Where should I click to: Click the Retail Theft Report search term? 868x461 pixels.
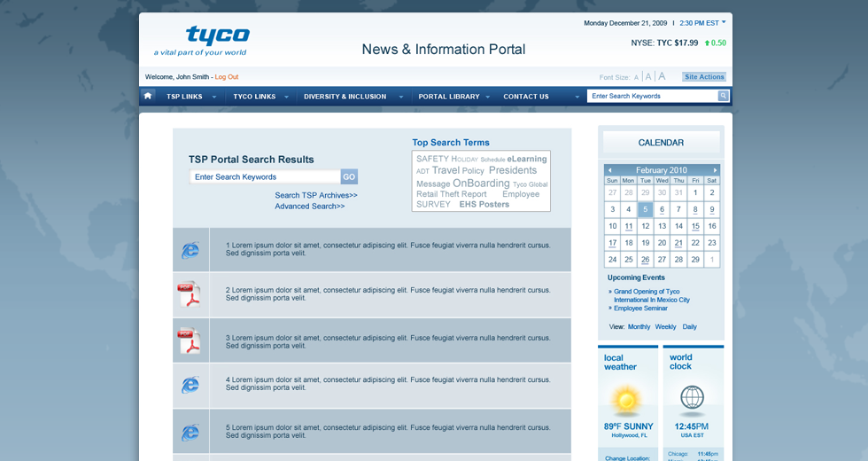click(x=452, y=194)
